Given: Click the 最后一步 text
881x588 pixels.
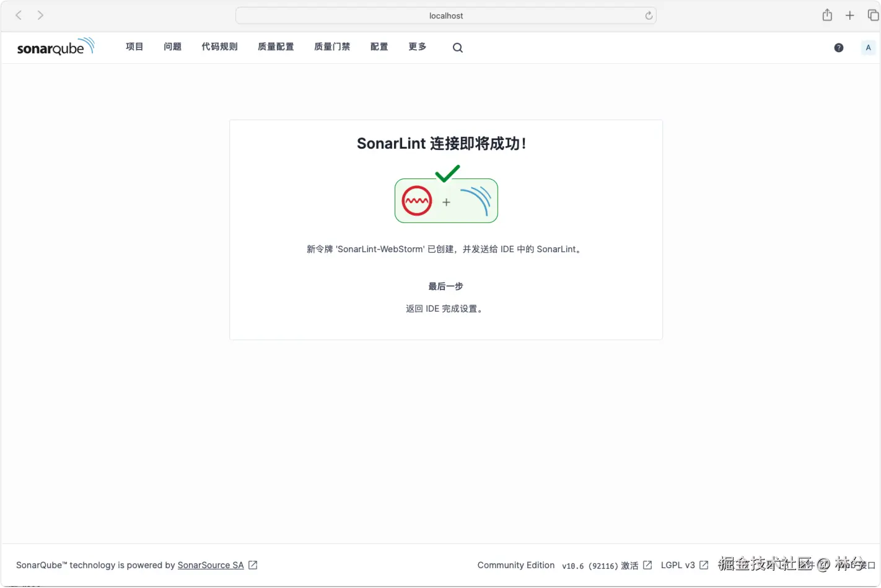Looking at the screenshot, I should pyautogui.click(x=445, y=286).
